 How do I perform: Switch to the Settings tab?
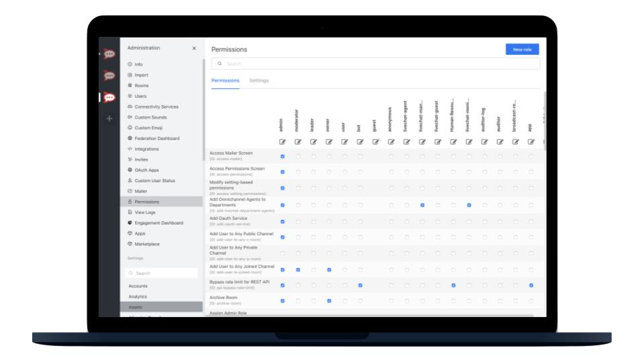click(x=259, y=80)
